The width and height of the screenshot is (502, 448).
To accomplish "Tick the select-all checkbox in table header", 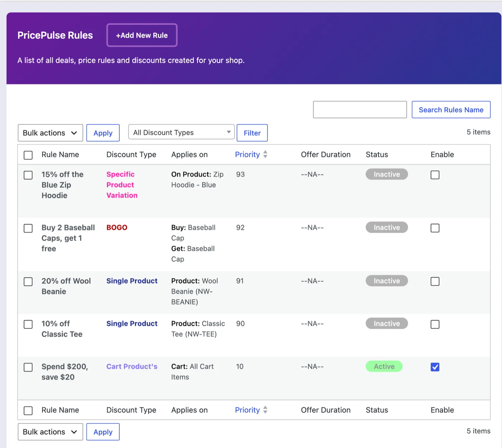I will 28,155.
